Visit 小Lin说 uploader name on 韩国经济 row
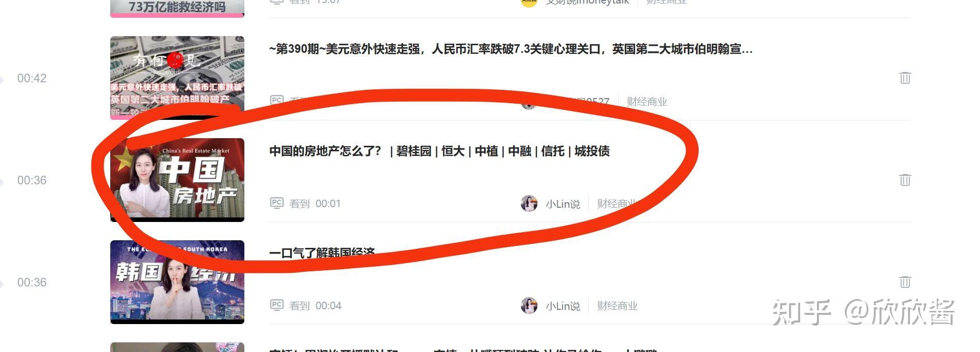 coord(563,306)
